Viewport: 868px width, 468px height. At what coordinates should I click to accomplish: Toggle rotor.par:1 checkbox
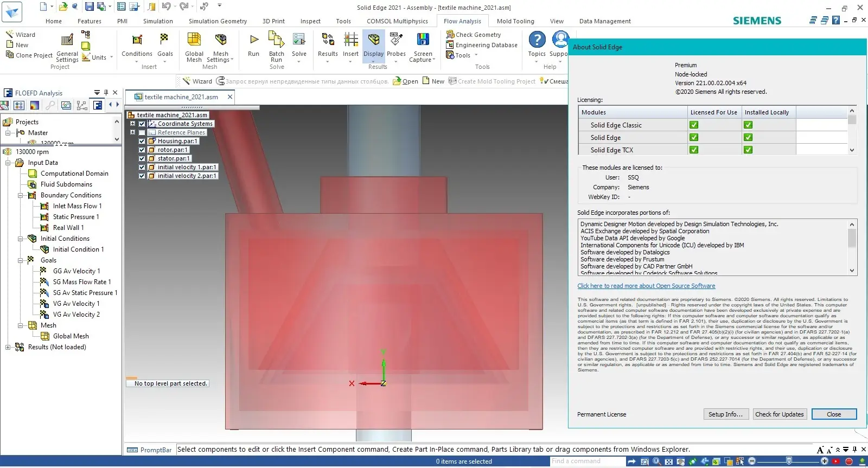coord(142,150)
